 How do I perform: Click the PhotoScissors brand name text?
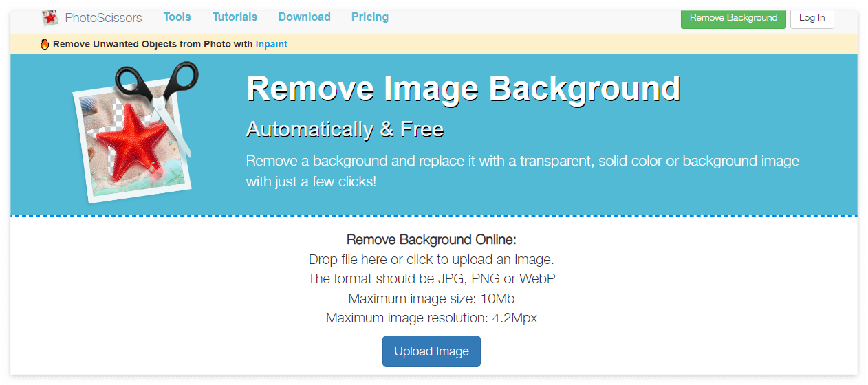103,18
